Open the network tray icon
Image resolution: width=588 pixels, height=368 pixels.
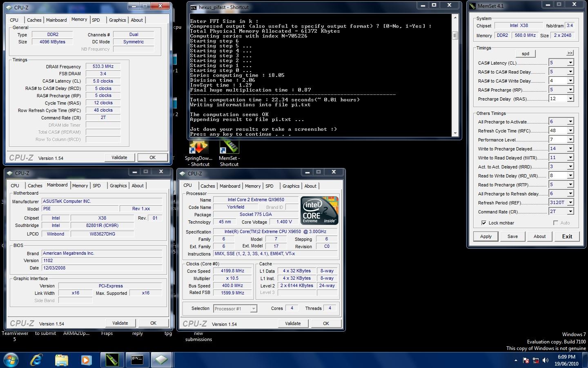pyautogui.click(x=536, y=361)
